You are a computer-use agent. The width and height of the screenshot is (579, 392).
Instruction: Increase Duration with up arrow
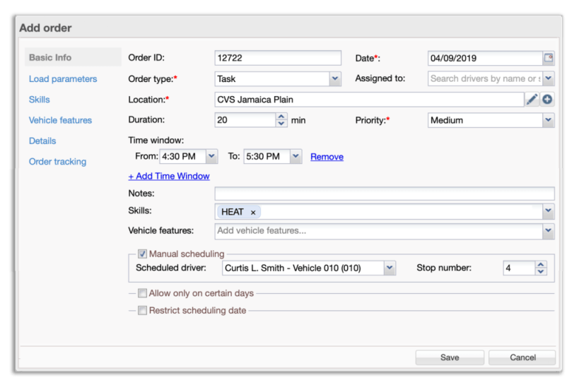coord(281,117)
